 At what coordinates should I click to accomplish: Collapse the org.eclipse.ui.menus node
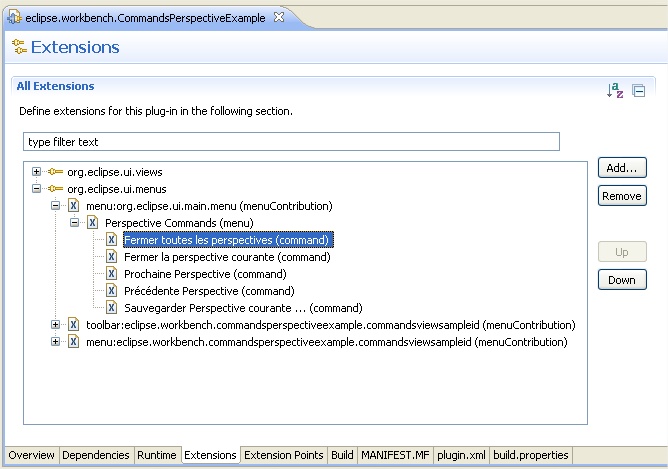37,189
